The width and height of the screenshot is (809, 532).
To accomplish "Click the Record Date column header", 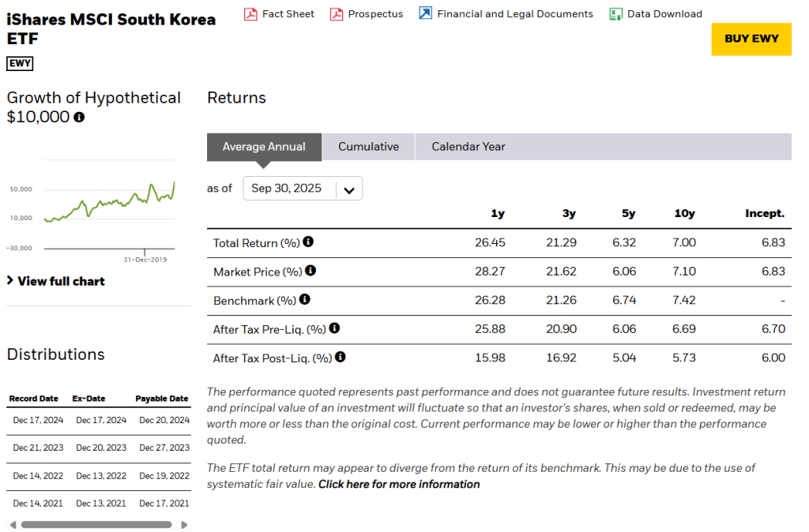I will click(33, 399).
